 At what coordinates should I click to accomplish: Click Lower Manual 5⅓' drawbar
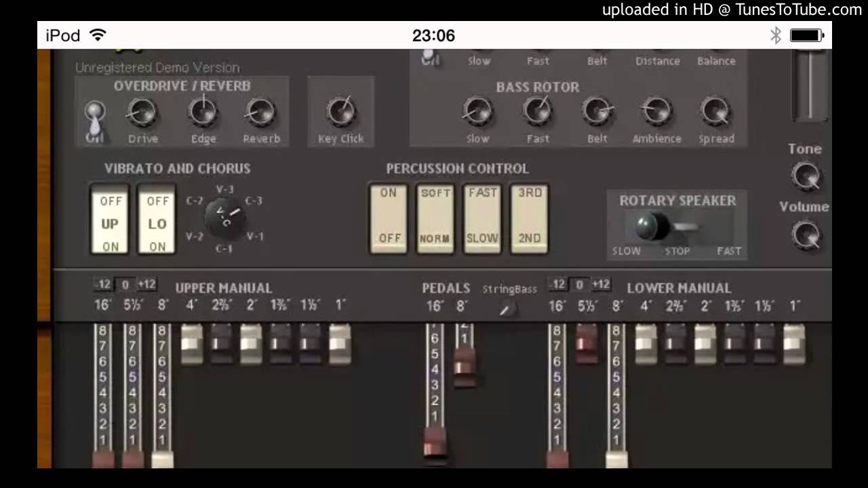point(587,344)
